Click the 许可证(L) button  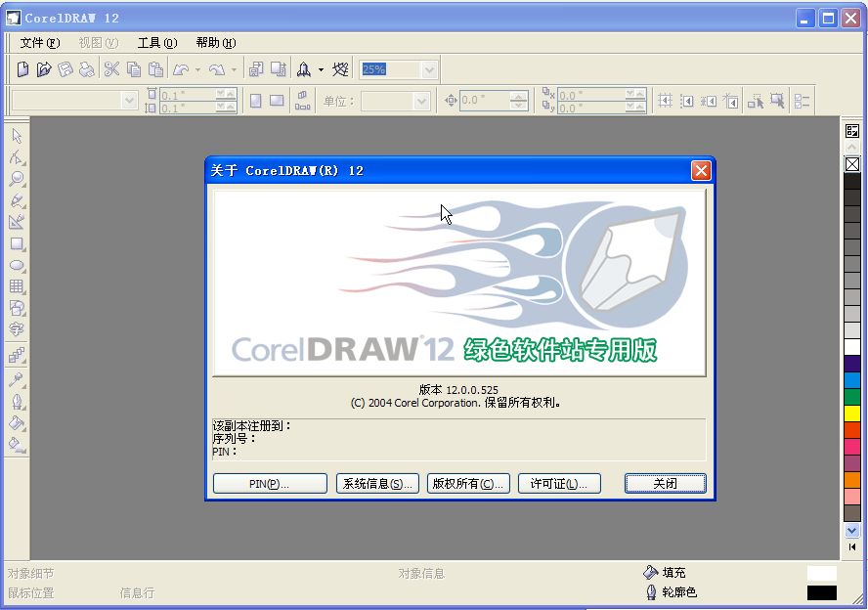click(558, 482)
